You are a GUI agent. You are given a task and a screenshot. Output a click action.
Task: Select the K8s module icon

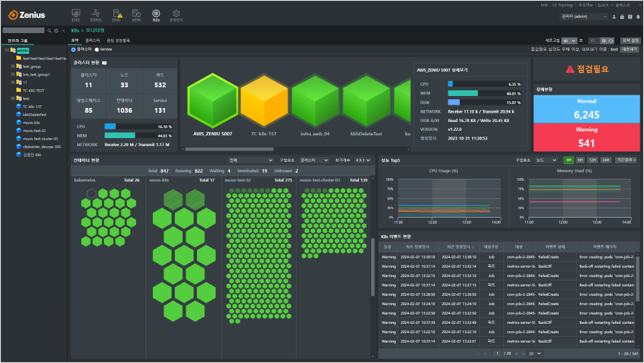pos(156,15)
